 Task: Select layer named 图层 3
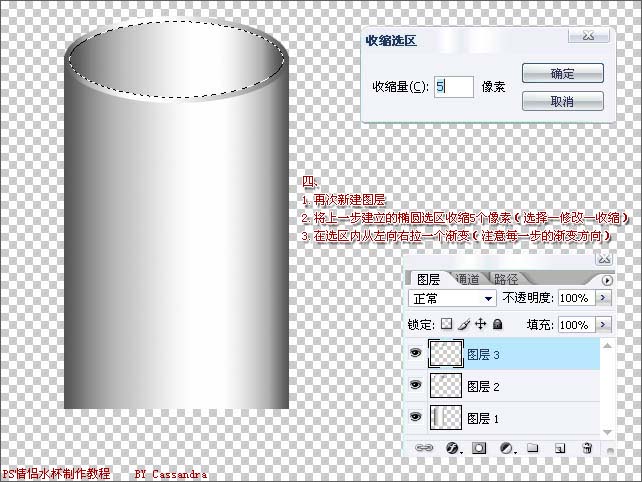click(483, 355)
